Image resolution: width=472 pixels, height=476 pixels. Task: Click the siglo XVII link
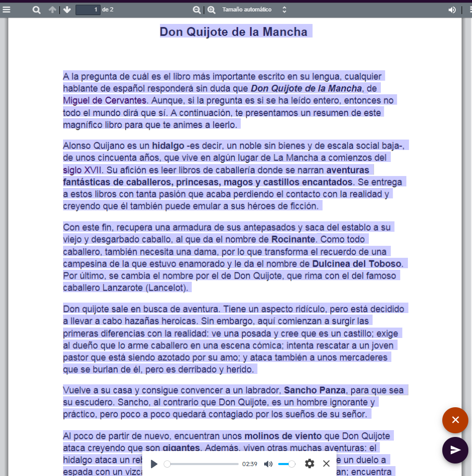82,170
